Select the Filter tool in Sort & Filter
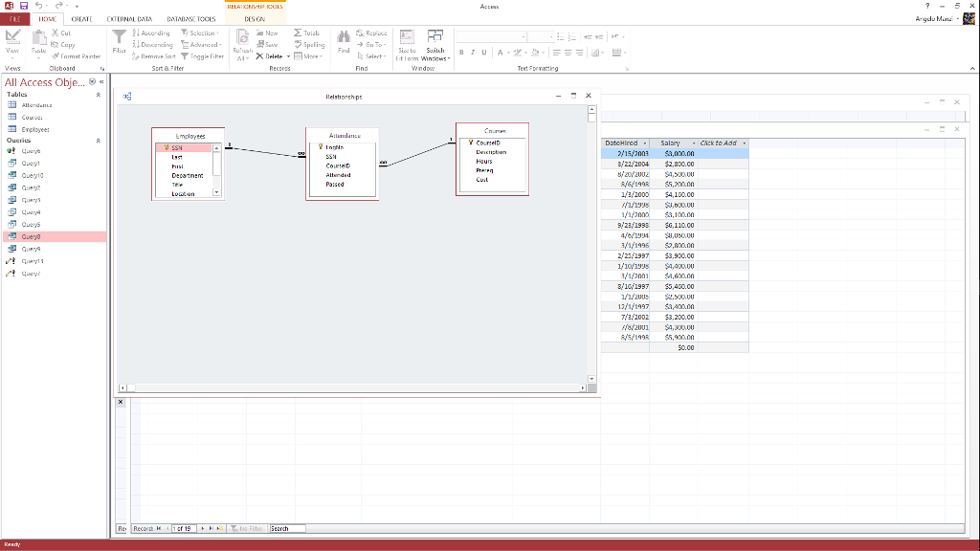Viewport: 980px width, 551px height. 119,41
